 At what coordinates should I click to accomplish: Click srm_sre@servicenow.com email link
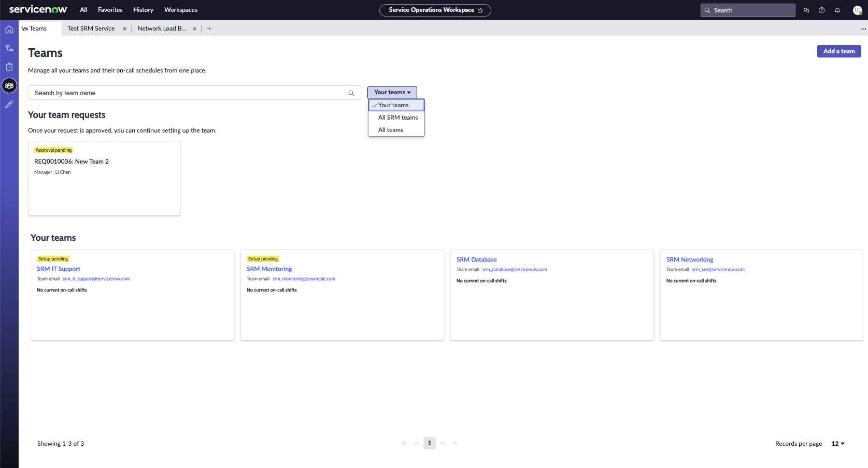click(x=718, y=270)
